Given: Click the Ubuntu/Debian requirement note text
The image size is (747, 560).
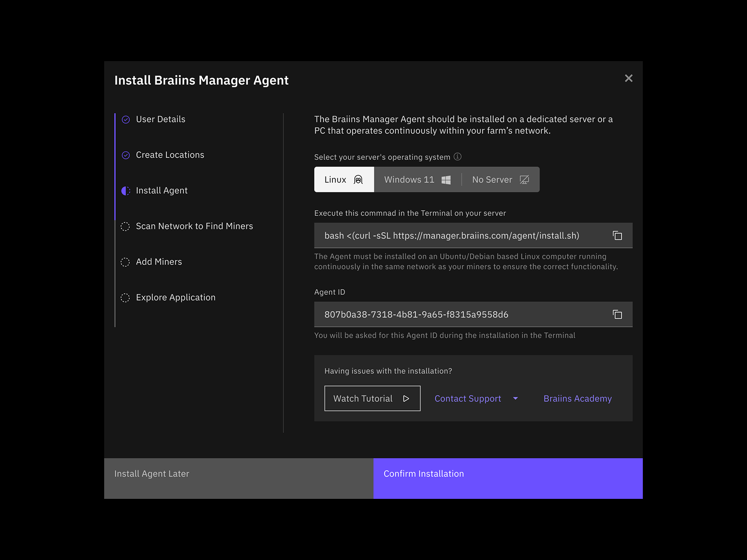Looking at the screenshot, I should coord(466,261).
